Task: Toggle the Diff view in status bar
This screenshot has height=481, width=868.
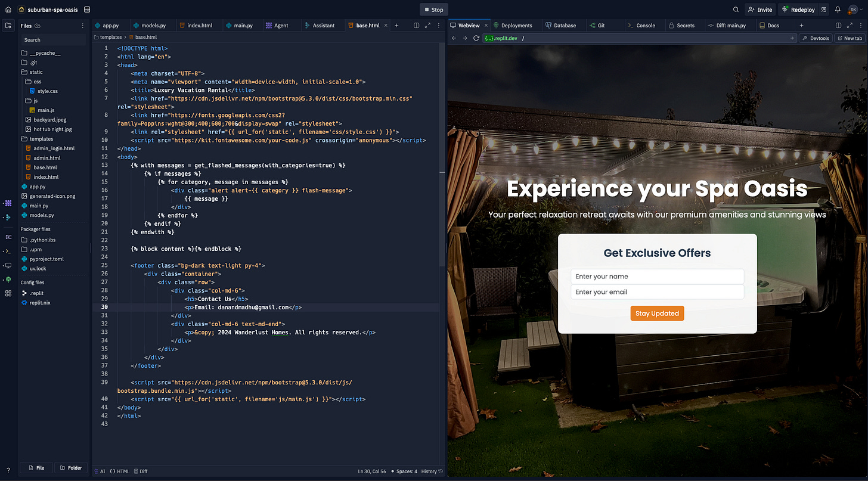Action: point(141,471)
